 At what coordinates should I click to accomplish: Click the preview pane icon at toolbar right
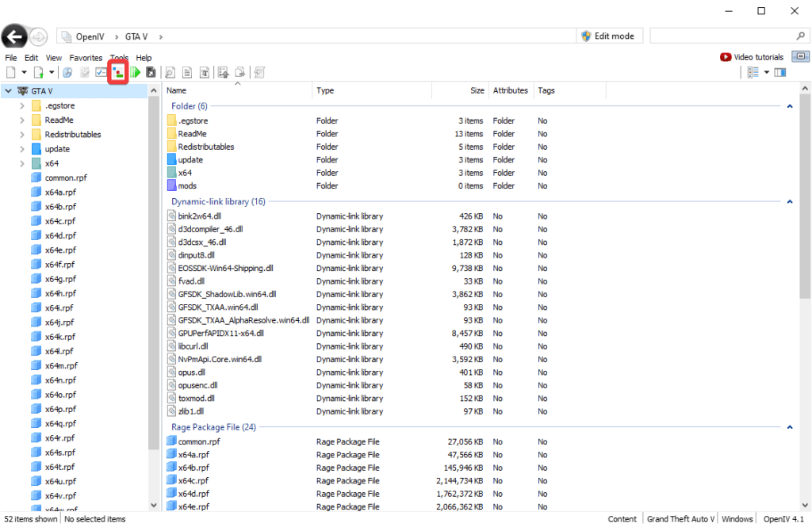point(780,72)
